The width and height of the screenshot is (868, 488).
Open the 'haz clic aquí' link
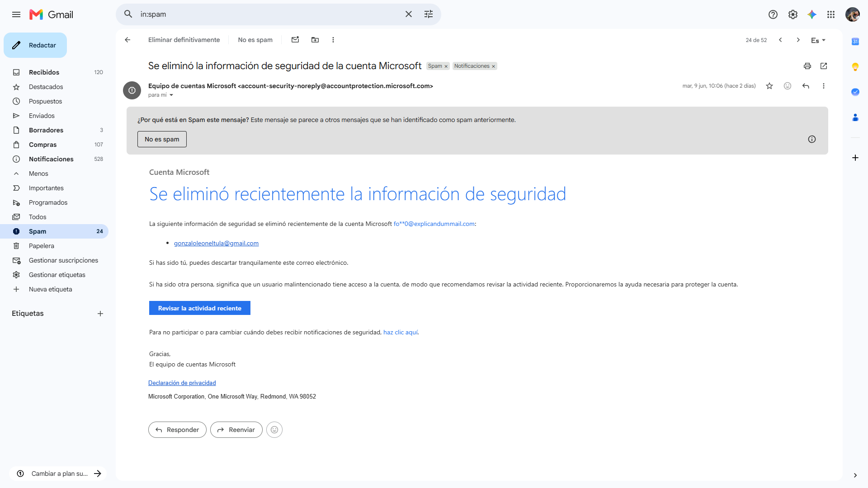pos(401,332)
